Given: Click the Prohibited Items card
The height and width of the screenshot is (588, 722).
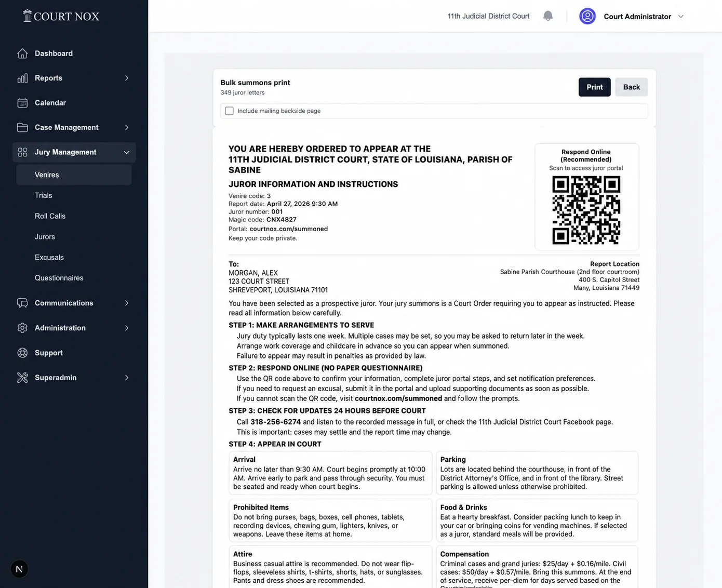Looking at the screenshot, I should coord(330,520).
